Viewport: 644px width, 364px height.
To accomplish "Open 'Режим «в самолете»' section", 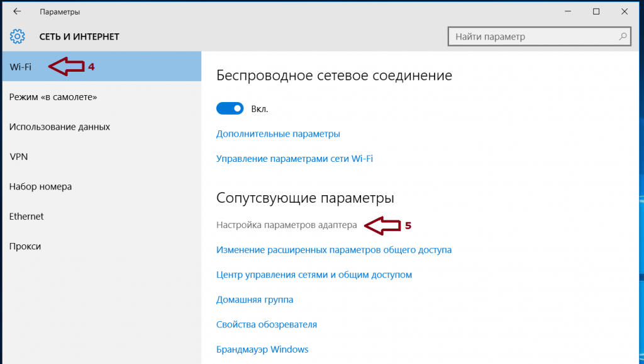I will coord(53,97).
